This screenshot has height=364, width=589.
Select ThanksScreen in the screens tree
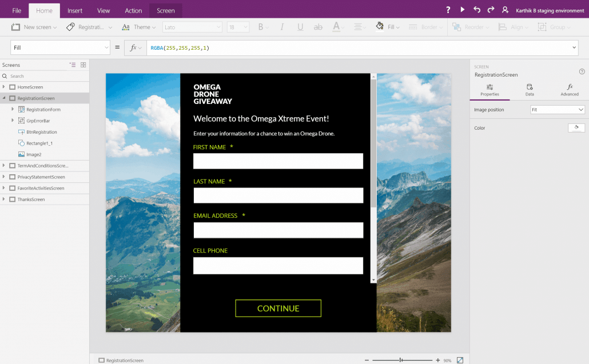31,199
